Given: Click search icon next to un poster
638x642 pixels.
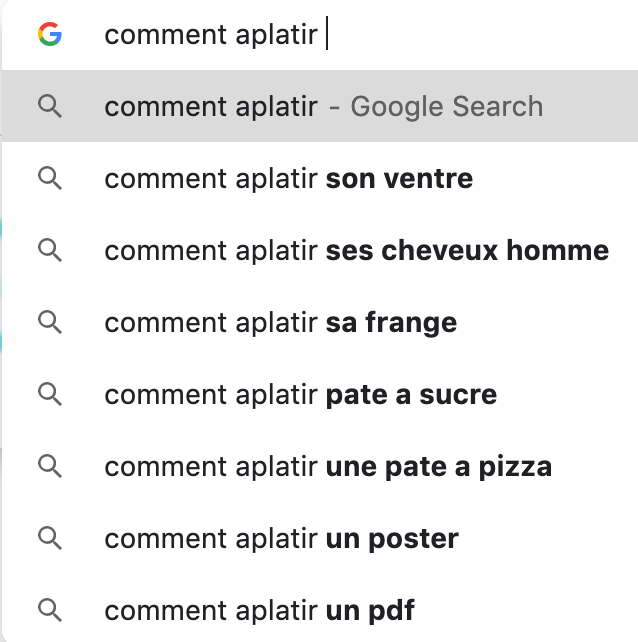Looking at the screenshot, I should pos(50,539).
